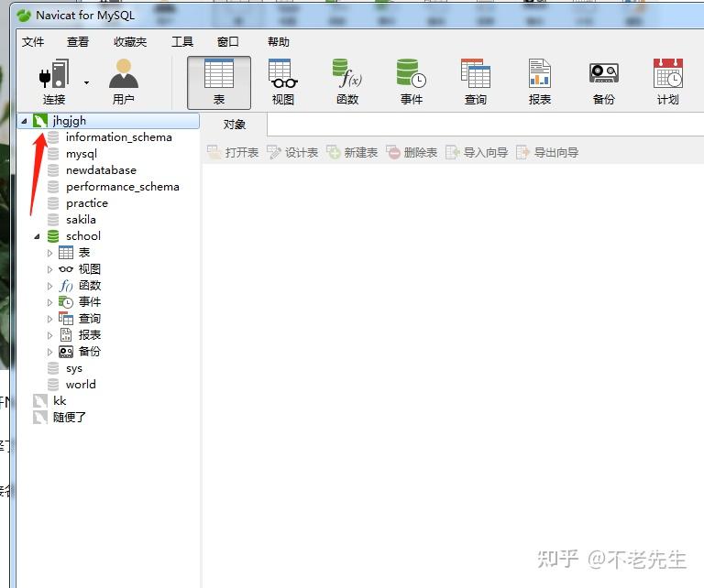Select the performance_schema tree label
This screenshot has width=704, height=588.
click(x=123, y=187)
